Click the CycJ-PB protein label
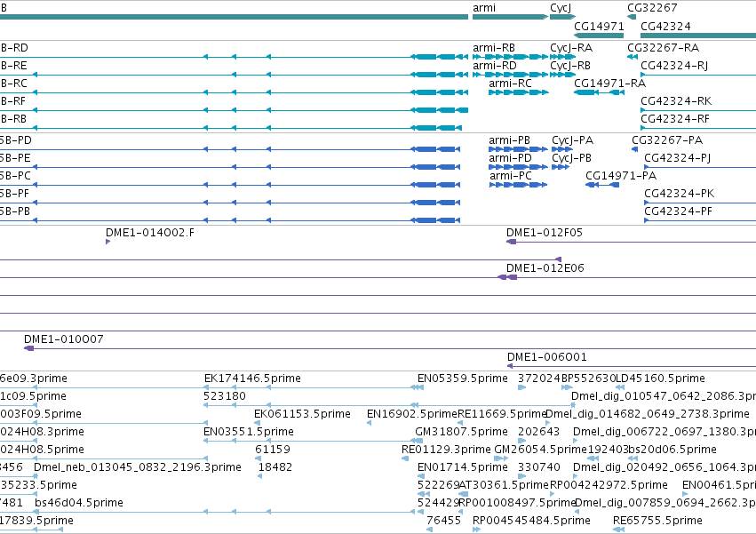756x534 pixels. (571, 158)
